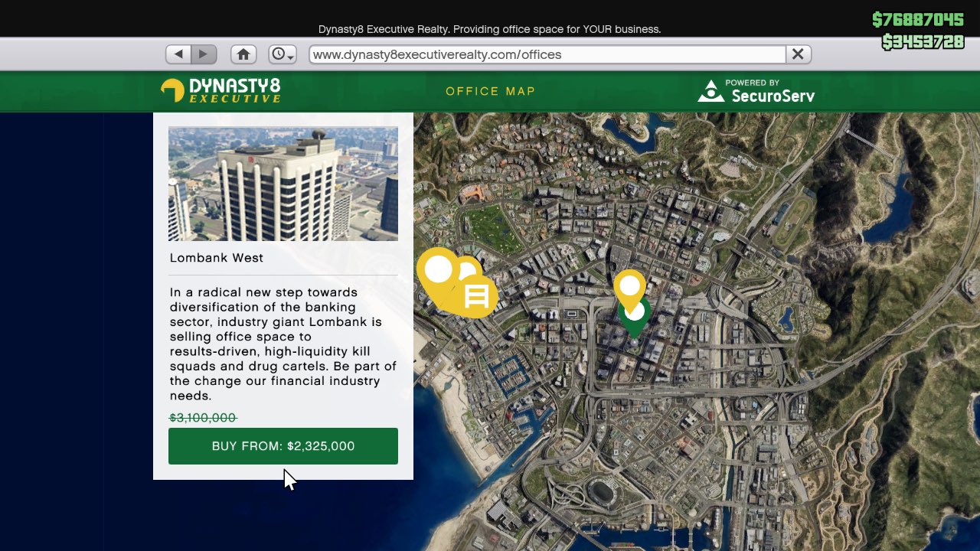Click the Lombank West title text
The image size is (980, 551).
click(x=217, y=258)
